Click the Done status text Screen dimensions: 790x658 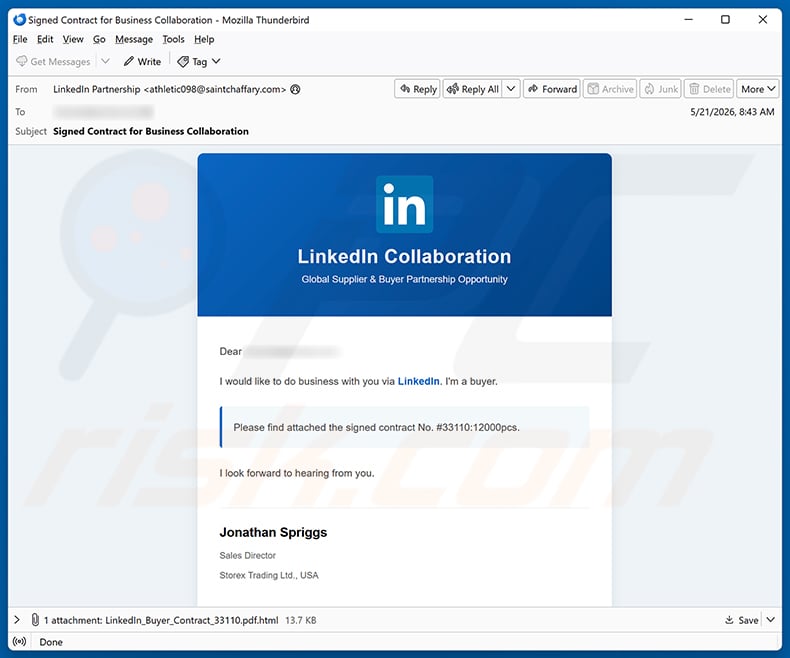click(x=51, y=642)
